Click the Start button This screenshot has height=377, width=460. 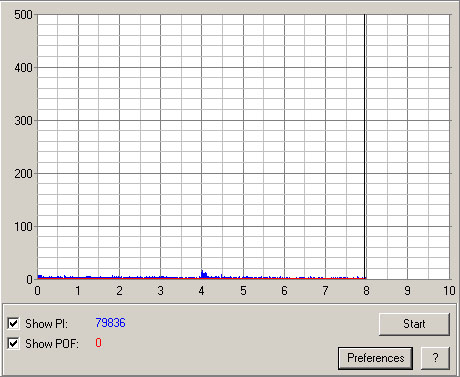coord(414,324)
